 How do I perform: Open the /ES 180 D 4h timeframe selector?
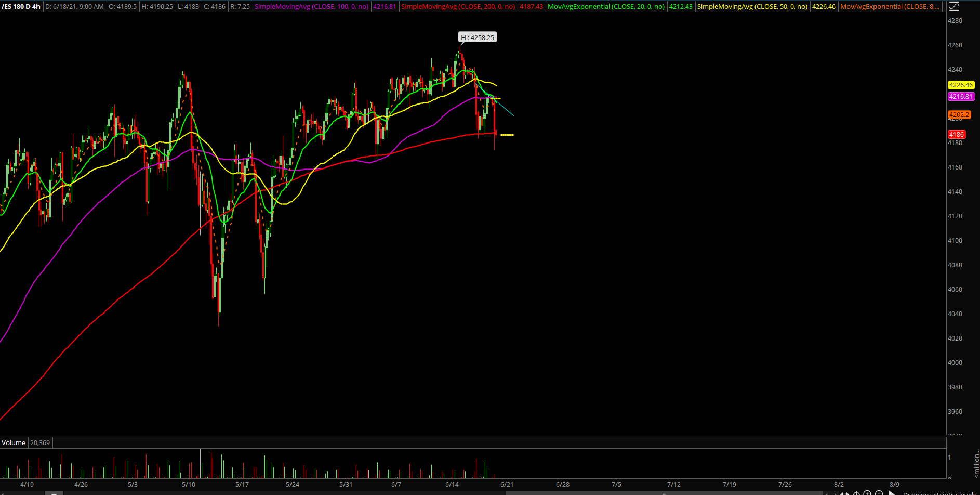pyautogui.click(x=21, y=7)
